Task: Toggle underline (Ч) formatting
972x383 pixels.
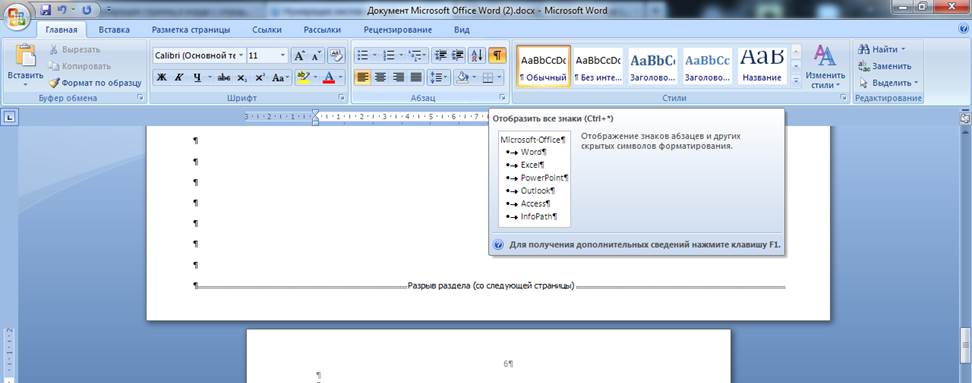Action: point(197,77)
